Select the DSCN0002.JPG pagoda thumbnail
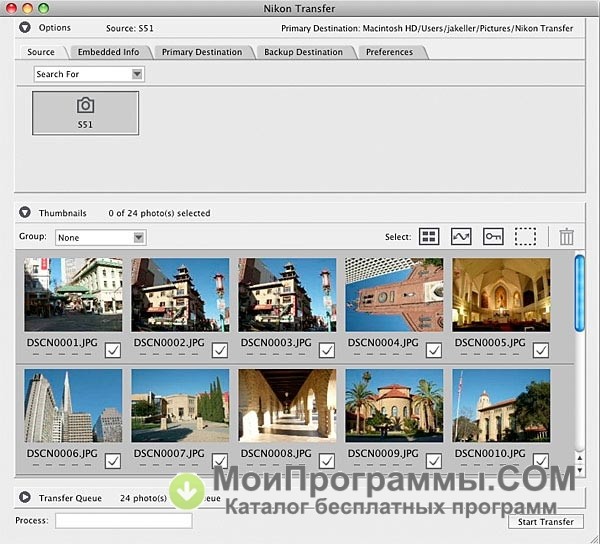 click(180, 295)
